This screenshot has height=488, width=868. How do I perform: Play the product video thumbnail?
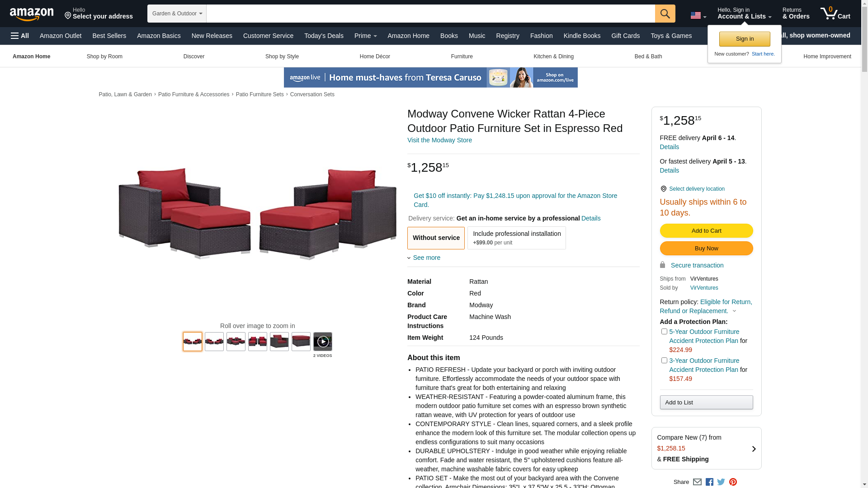coord(323,342)
